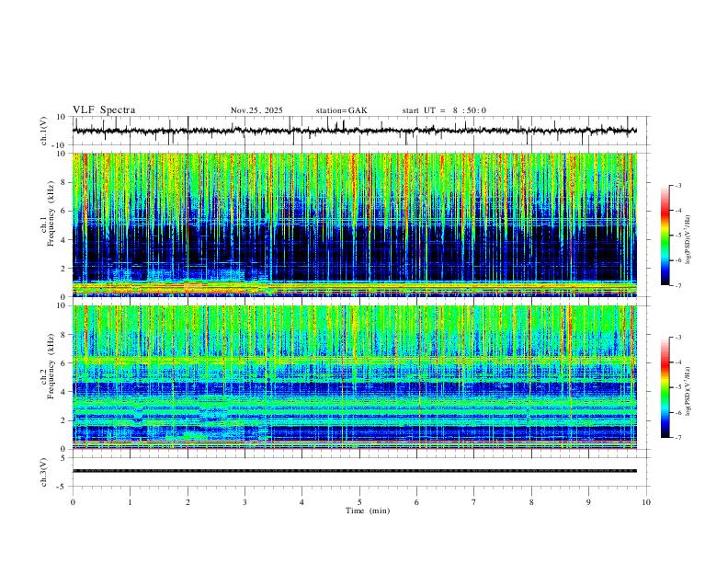Viewport: 728px width, 563px height.
Task: Click time axis tick label "1"
Action: click(130, 502)
